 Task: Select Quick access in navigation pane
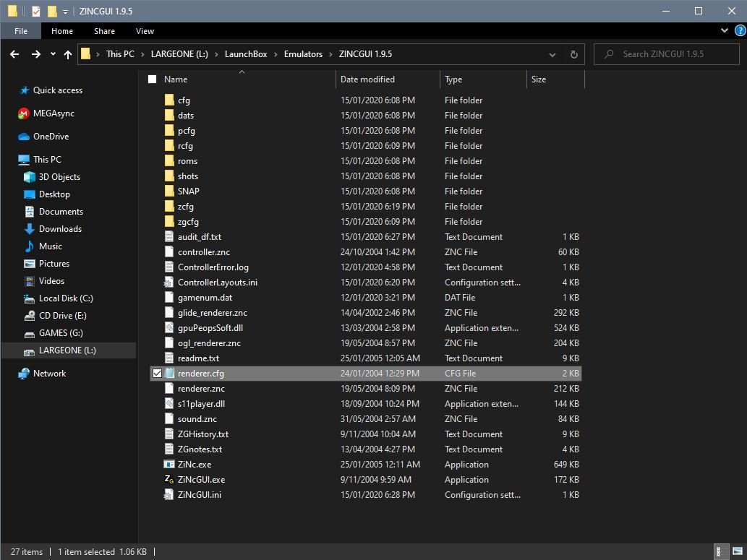point(50,90)
